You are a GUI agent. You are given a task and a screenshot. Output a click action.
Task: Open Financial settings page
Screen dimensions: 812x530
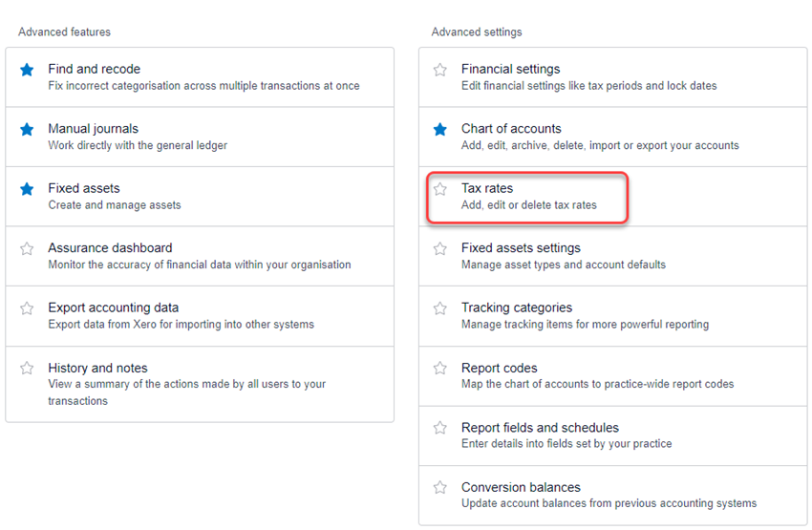pyautogui.click(x=613, y=77)
